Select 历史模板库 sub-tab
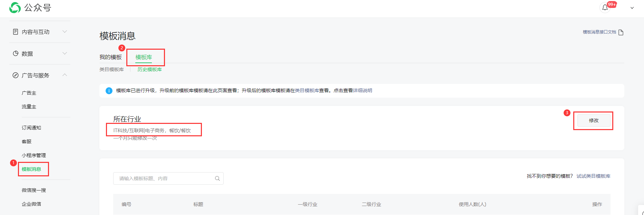644x215 pixels. tap(149, 69)
